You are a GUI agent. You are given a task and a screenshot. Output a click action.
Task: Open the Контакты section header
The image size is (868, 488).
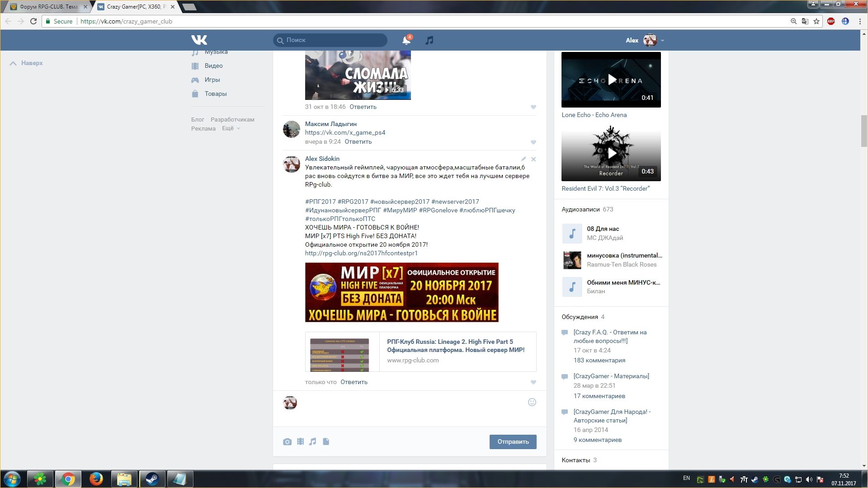pos(579,460)
